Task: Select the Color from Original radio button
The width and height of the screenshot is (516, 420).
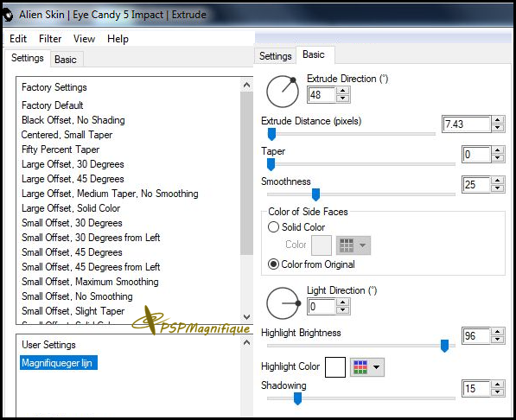Action: pos(273,264)
